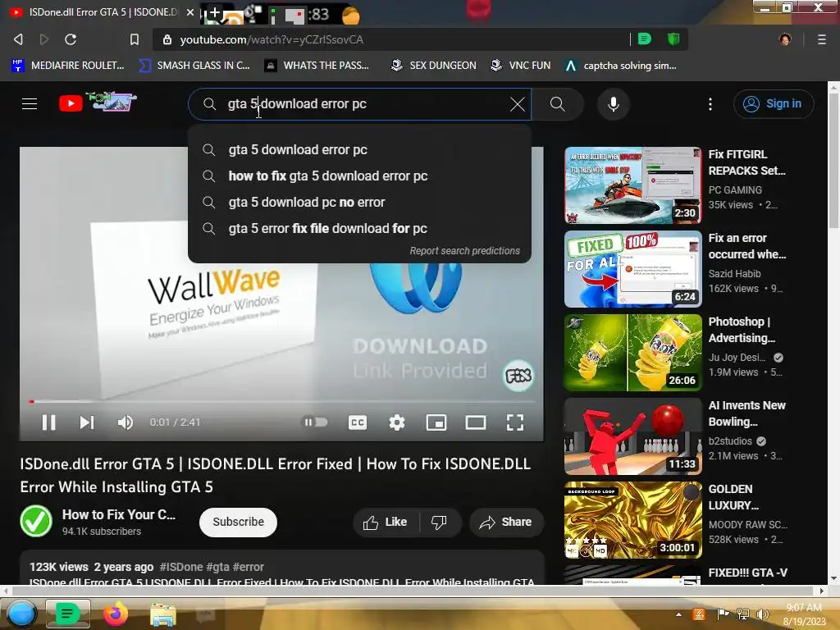
Task: Open Fix FITGIRL REPACKS video thumbnail
Action: [x=632, y=185]
